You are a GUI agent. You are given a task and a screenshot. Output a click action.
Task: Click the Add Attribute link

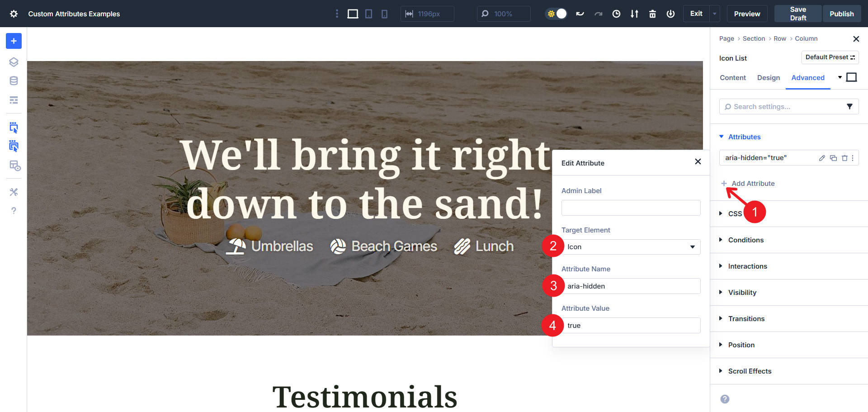[753, 184]
